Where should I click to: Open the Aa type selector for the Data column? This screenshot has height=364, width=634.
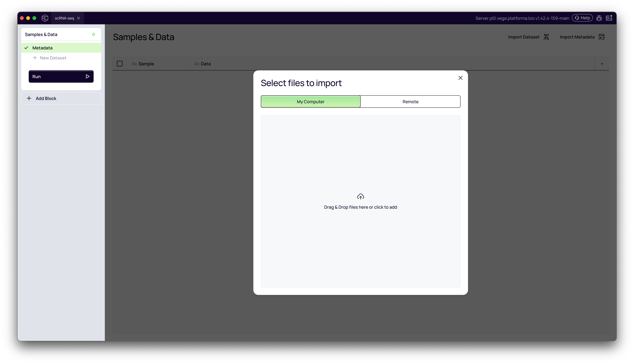pos(196,63)
